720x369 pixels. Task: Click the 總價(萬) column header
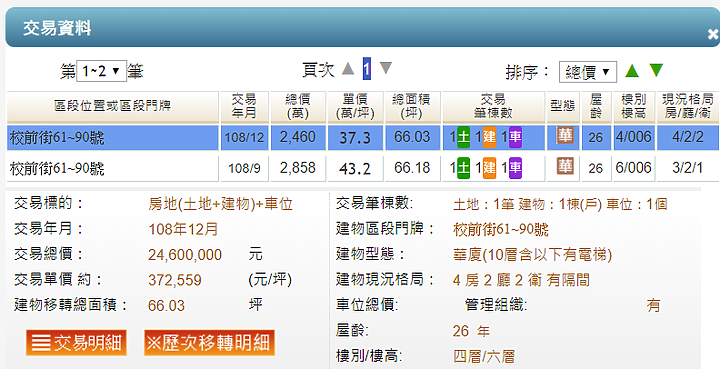coord(298,107)
